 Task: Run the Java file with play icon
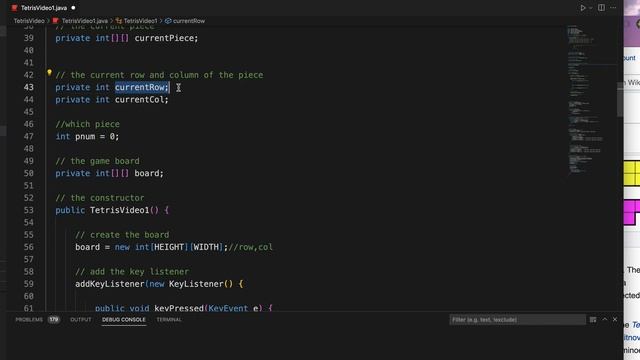[583, 8]
